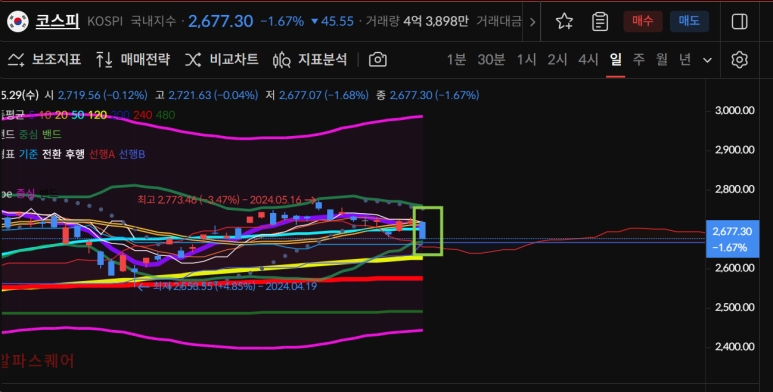Screen dimensions: 773x392
Task: Click the Ichimoku 선행B legend
Action: tap(132, 154)
